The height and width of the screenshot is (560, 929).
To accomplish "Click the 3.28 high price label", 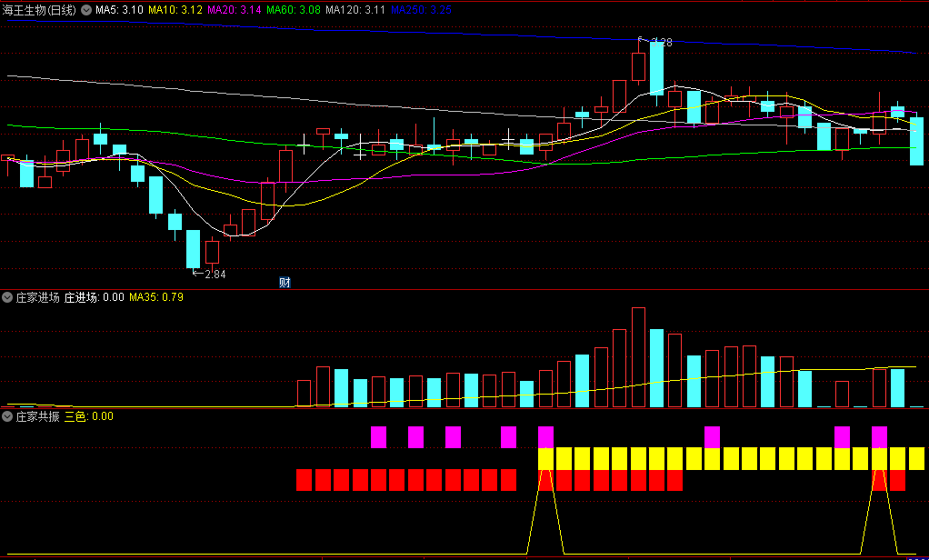I will coord(662,42).
